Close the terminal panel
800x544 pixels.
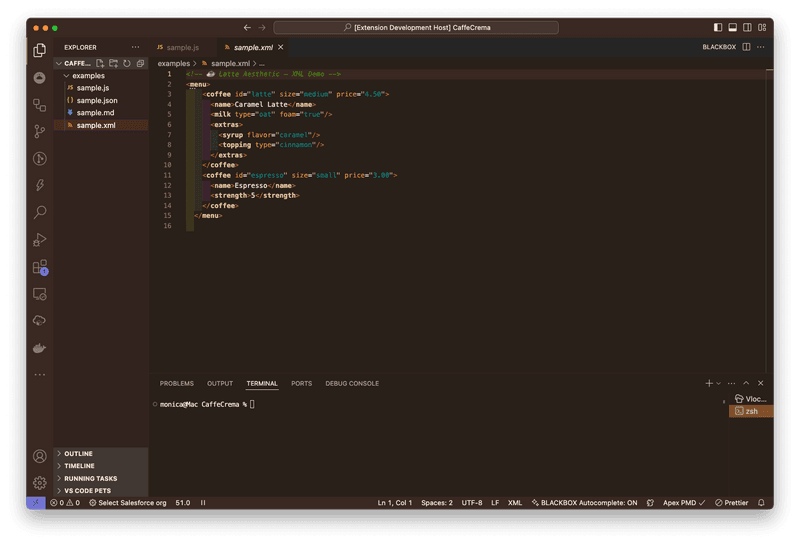click(761, 383)
